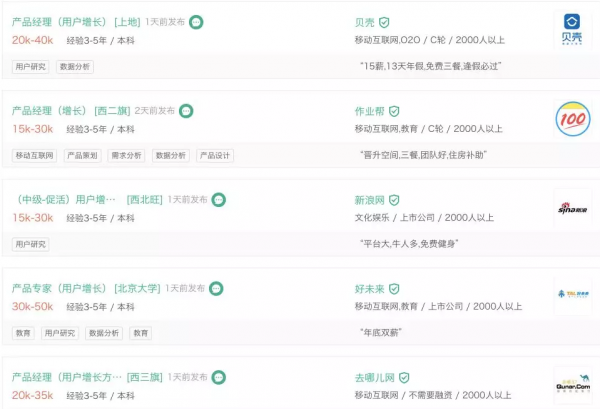Open chat icon for 产品经理（用户增长方 [西三旗] job
Screen dimensions: 600x409
coord(219,377)
